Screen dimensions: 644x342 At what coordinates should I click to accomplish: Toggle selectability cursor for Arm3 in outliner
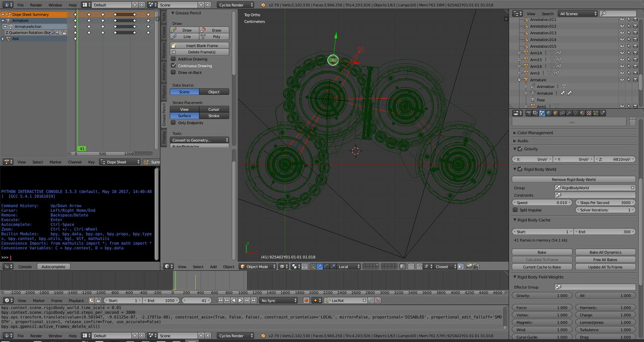(x=629, y=73)
